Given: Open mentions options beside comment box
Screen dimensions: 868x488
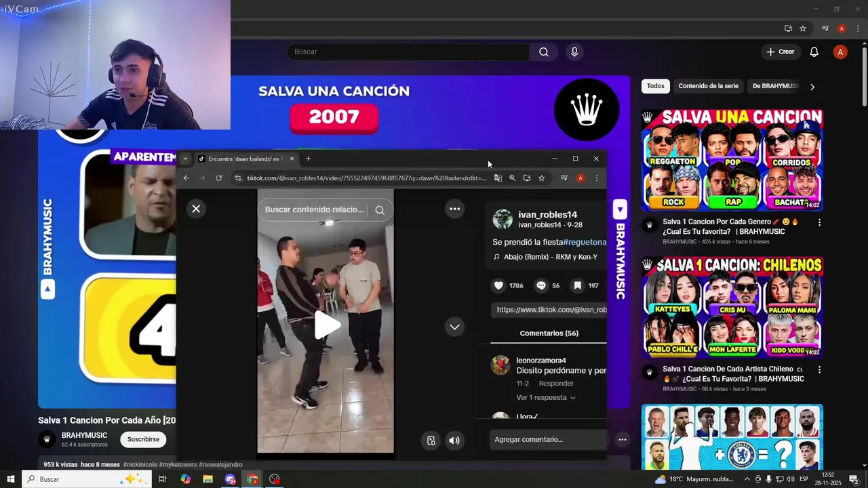Looking at the screenshot, I should [622, 440].
